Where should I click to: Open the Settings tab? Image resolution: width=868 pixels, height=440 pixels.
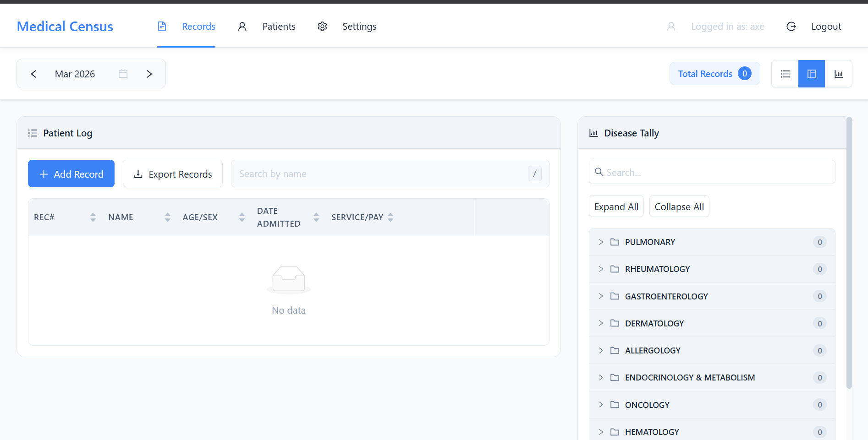[x=359, y=27]
